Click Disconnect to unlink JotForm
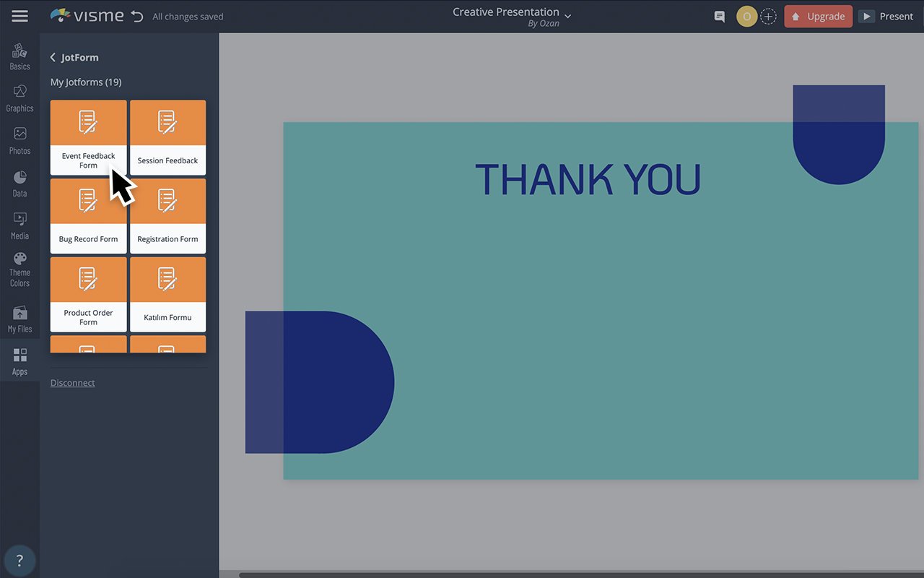The image size is (924, 578). click(72, 382)
